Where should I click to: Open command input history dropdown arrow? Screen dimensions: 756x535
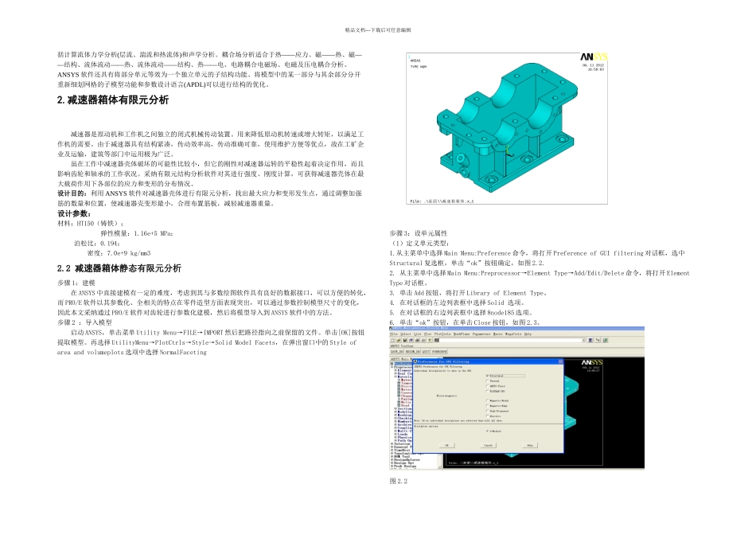583,340
